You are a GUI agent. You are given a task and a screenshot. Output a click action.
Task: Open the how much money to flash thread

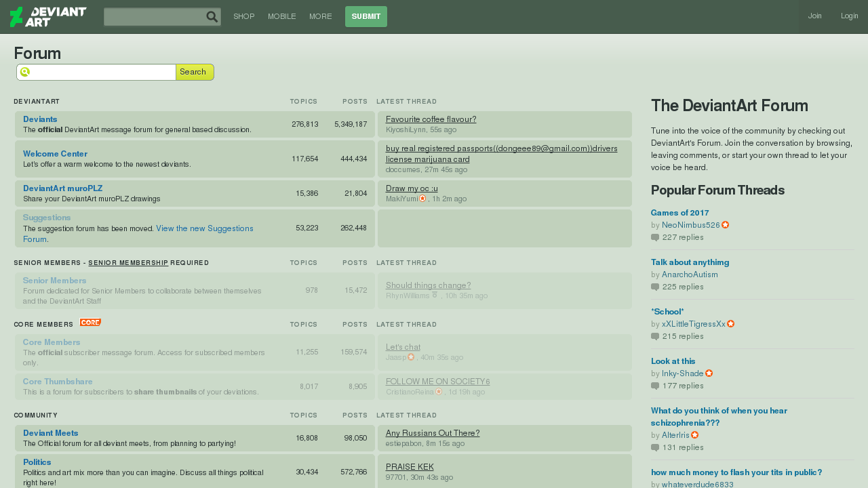pos(736,472)
